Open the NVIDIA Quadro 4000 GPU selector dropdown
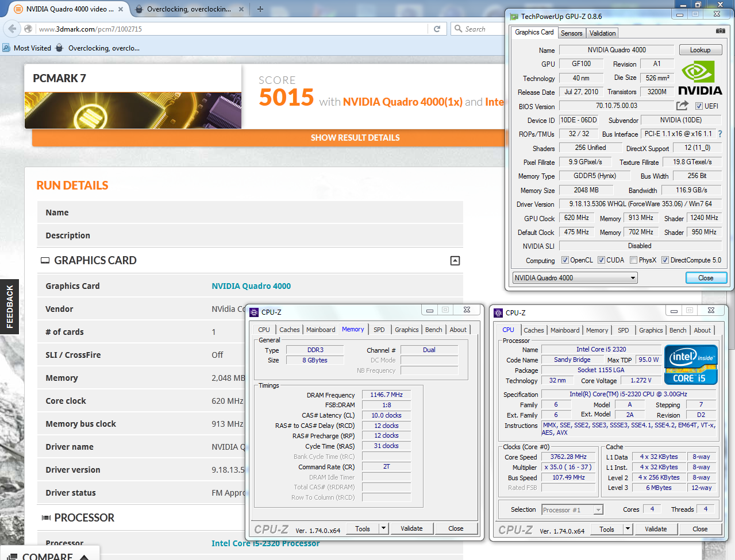 pyautogui.click(x=575, y=278)
